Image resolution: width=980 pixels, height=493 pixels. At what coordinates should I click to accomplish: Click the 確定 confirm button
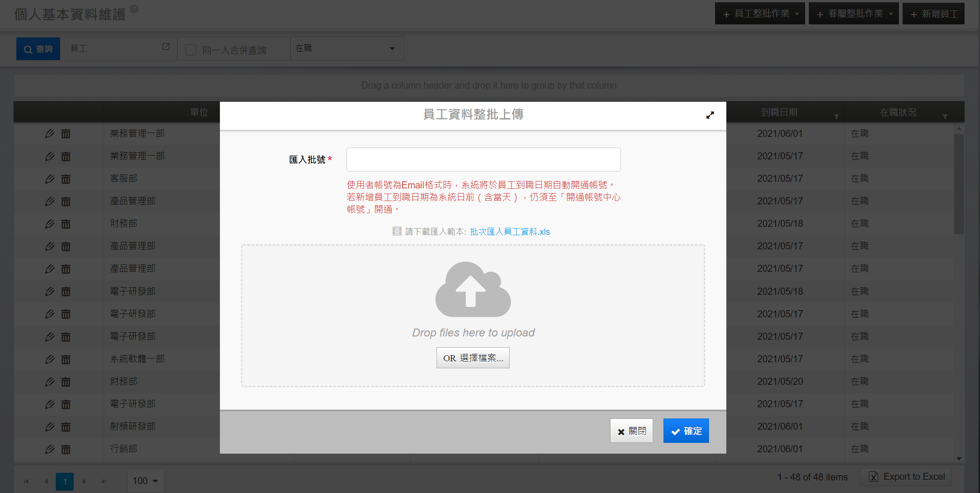(x=686, y=431)
